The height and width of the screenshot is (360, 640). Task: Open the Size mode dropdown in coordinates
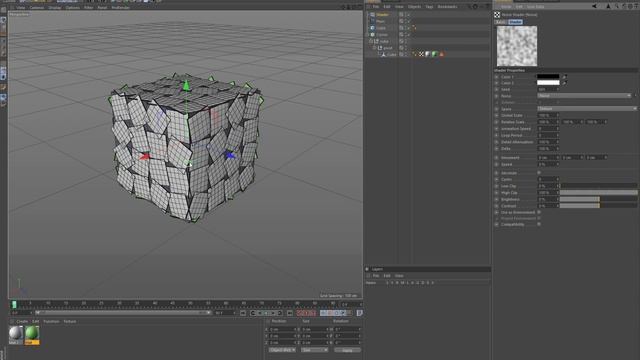click(314, 350)
